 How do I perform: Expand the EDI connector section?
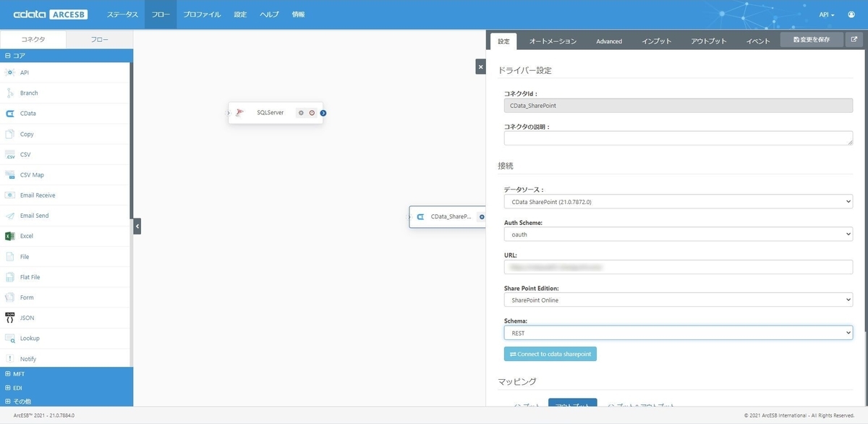pos(67,388)
